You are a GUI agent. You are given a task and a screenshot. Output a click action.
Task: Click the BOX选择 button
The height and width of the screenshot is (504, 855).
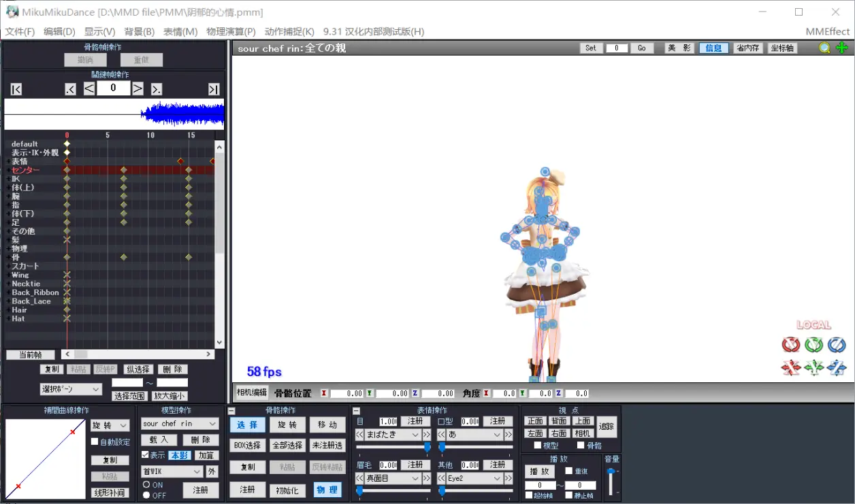pos(247,446)
